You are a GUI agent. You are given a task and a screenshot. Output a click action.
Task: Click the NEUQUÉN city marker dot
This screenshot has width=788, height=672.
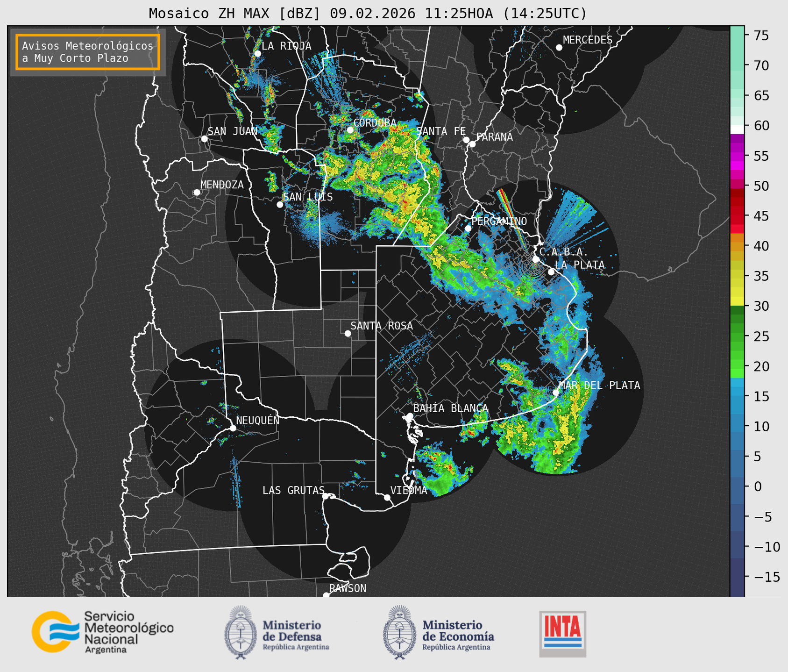coord(233,428)
